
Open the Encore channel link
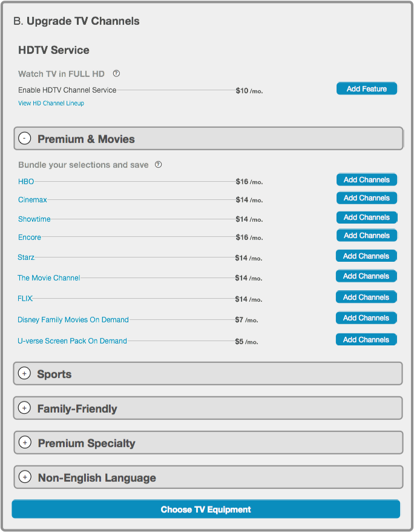[x=30, y=237]
